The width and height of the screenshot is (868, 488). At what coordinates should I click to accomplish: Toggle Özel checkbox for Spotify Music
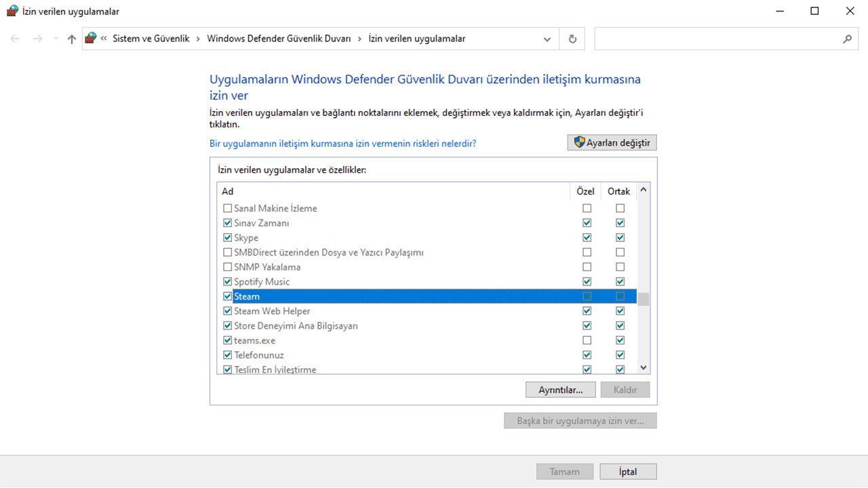[x=587, y=282]
